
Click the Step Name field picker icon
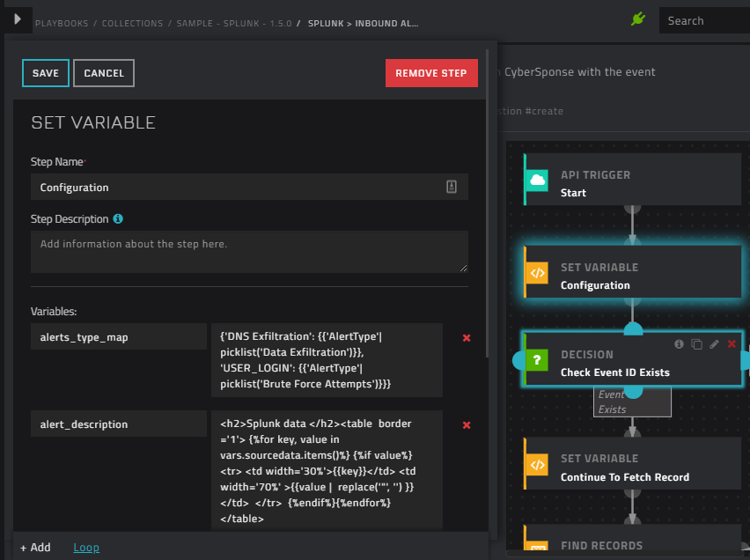click(452, 187)
